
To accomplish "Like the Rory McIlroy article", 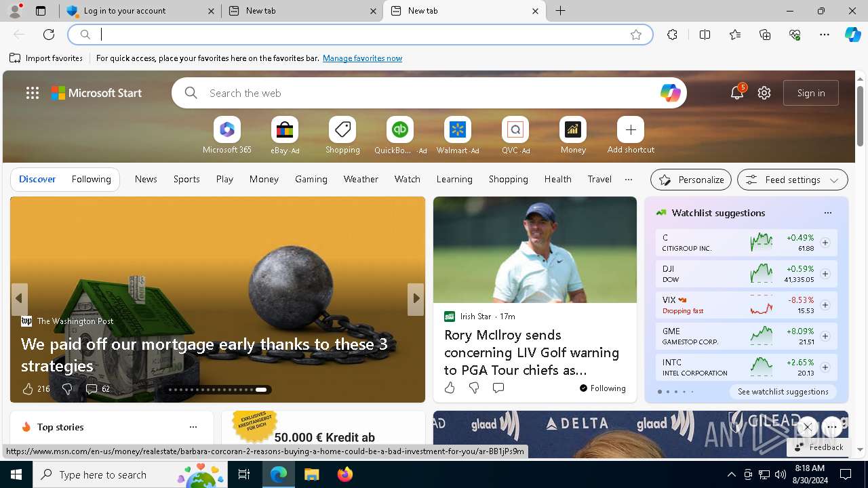I will pyautogui.click(x=450, y=388).
